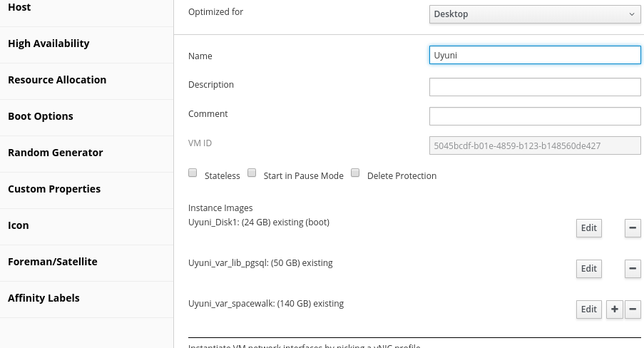Click the Name input field
This screenshot has height=348, width=644.
(x=535, y=56)
